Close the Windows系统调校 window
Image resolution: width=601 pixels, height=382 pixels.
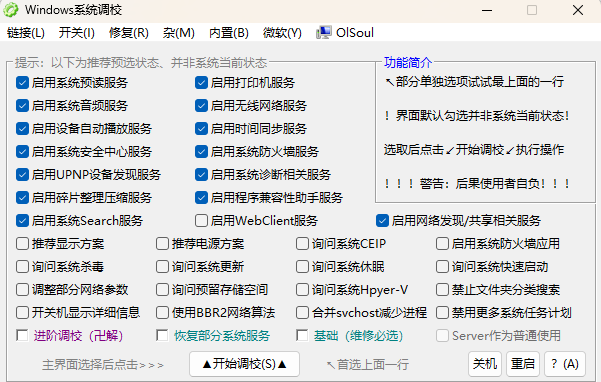coord(578,10)
